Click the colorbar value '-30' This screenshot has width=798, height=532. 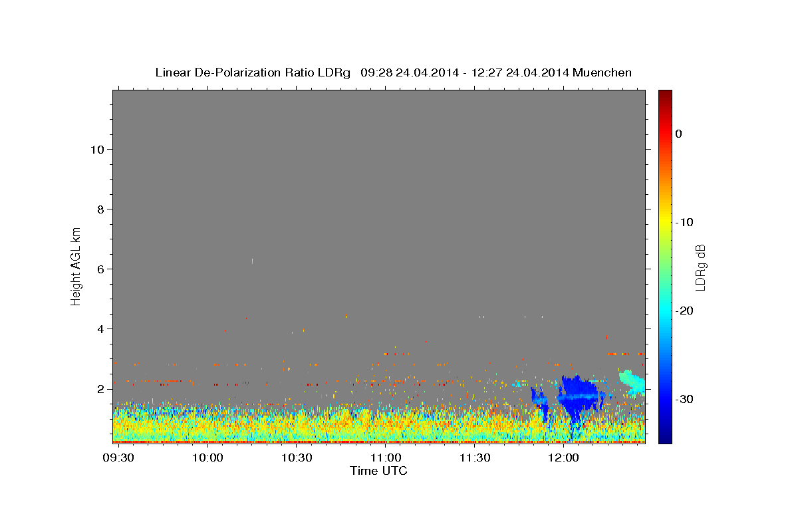pyautogui.click(x=684, y=399)
